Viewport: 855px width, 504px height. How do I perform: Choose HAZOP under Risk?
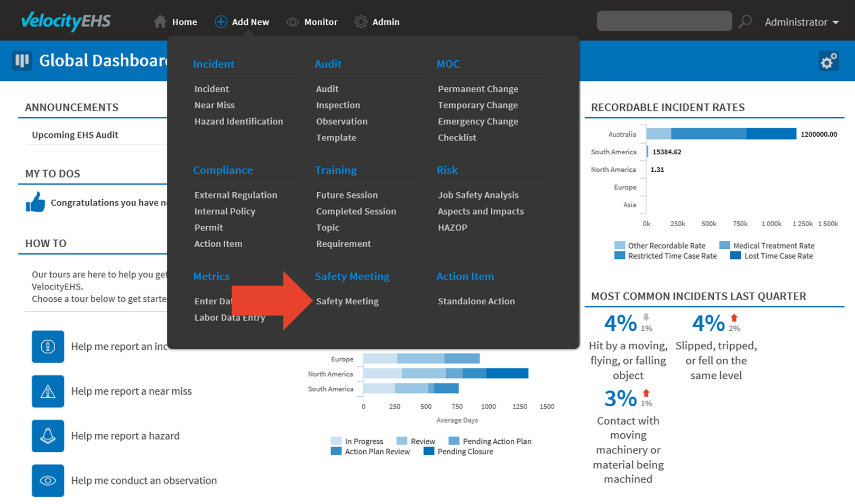[x=453, y=227]
